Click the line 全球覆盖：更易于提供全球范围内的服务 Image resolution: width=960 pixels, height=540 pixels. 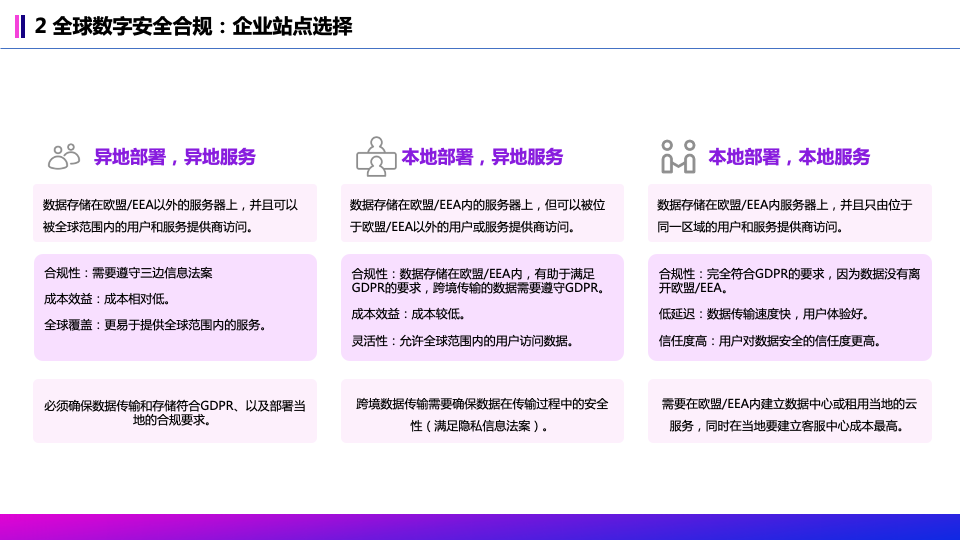pyautogui.click(x=155, y=325)
